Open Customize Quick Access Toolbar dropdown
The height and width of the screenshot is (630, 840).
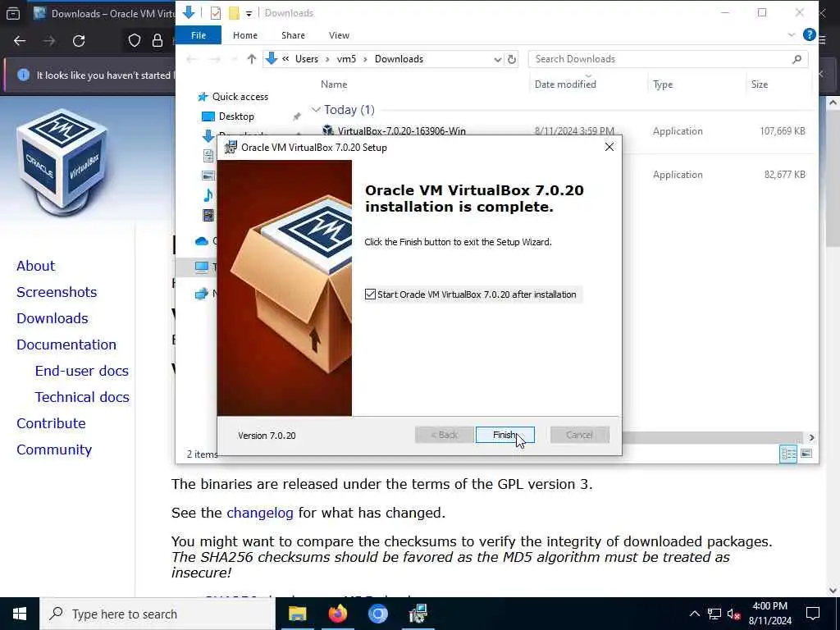(x=249, y=13)
